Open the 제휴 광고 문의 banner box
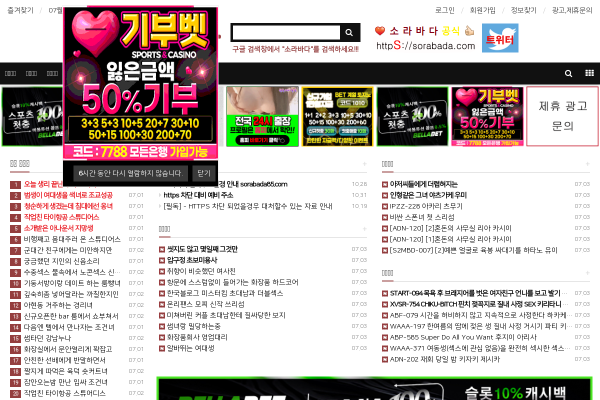 pyautogui.click(x=562, y=116)
